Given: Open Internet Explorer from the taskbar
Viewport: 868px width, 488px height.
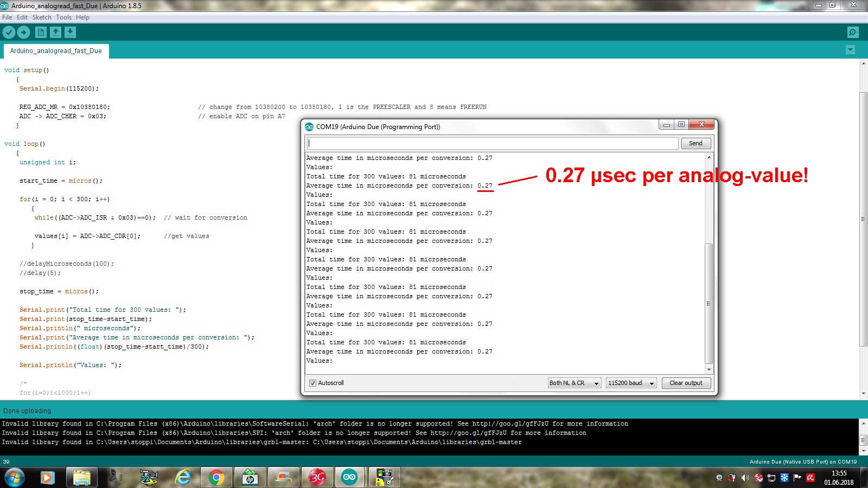Looking at the screenshot, I should point(183,478).
